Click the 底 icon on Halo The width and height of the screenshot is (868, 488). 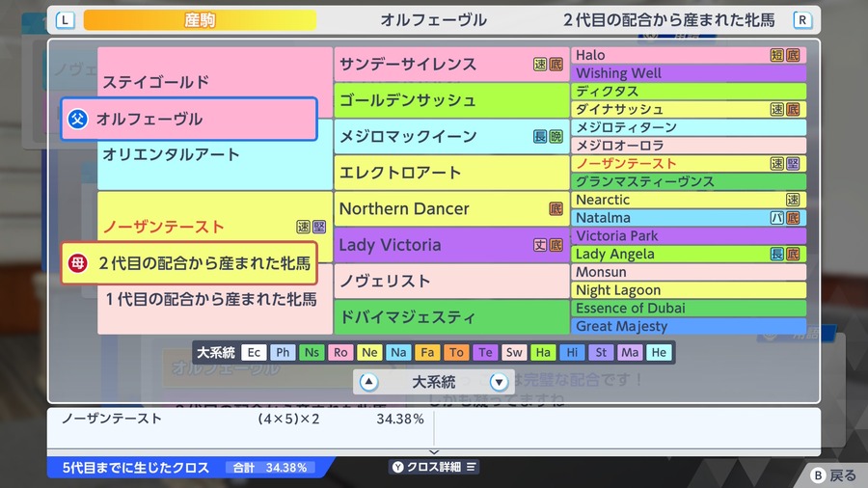click(793, 55)
